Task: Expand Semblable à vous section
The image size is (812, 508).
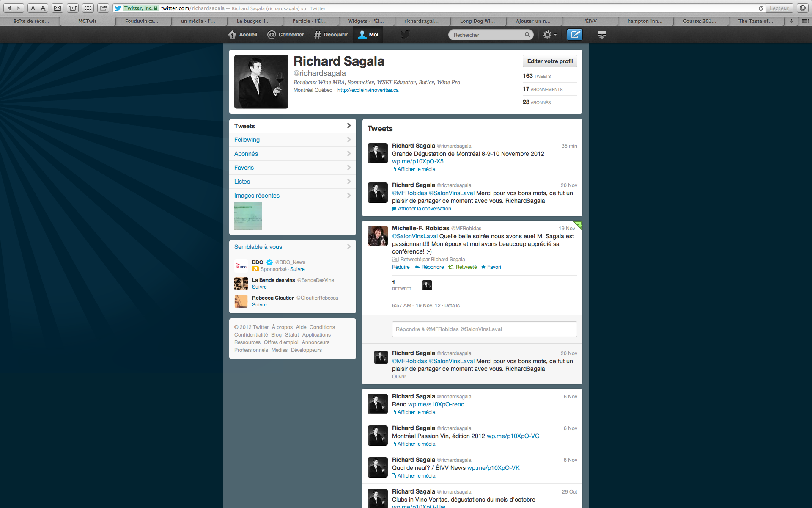Action: coord(349,247)
